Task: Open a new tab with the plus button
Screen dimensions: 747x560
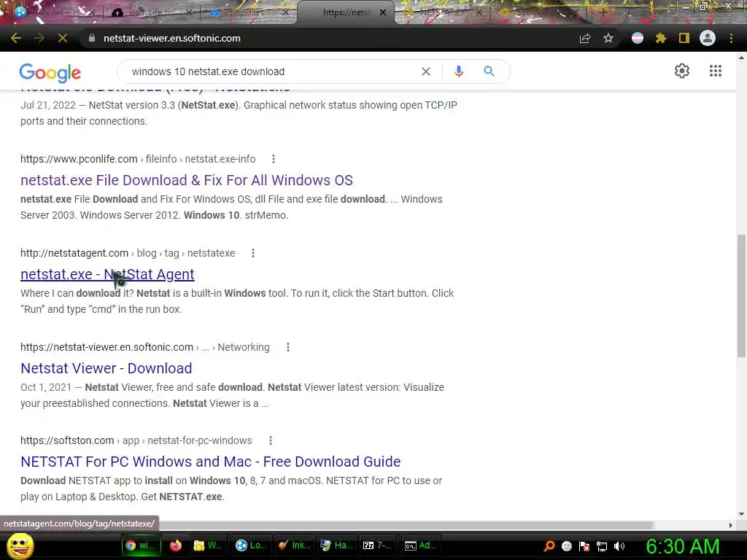Action: (x=603, y=12)
